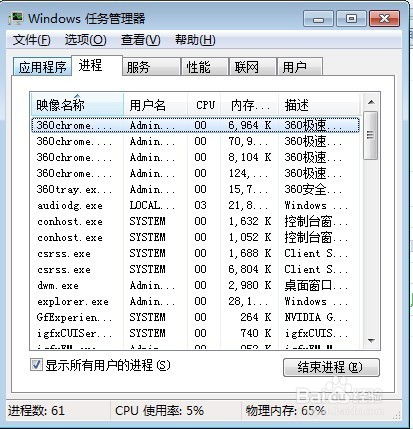This screenshot has height=429, width=413.
Task: Click the scrollbar up arrow
Action: tap(371, 102)
